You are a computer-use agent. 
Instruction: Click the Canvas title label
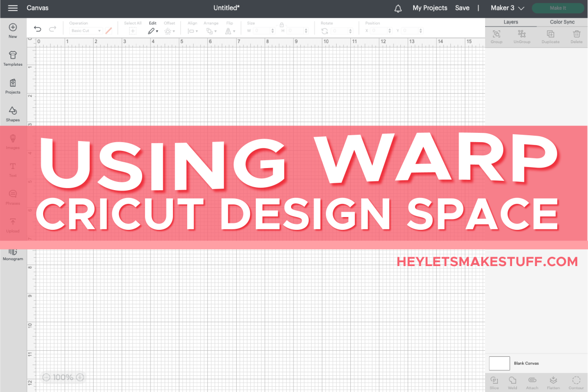[37, 8]
